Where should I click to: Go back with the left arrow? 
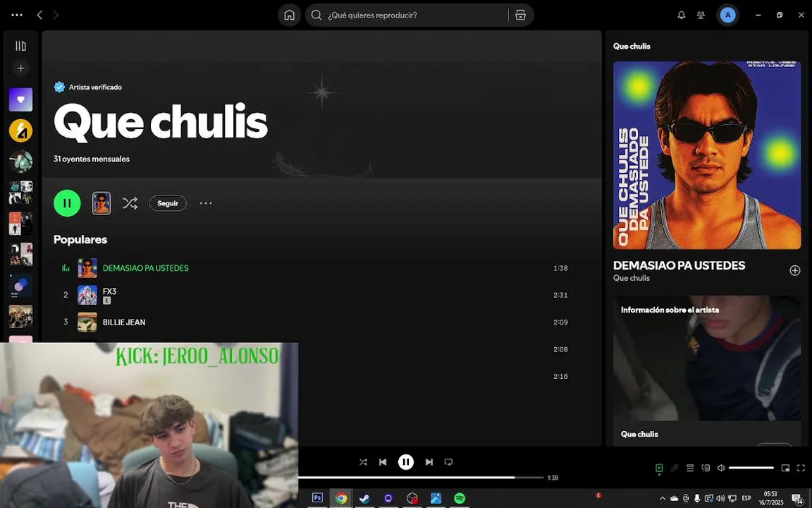(x=39, y=15)
